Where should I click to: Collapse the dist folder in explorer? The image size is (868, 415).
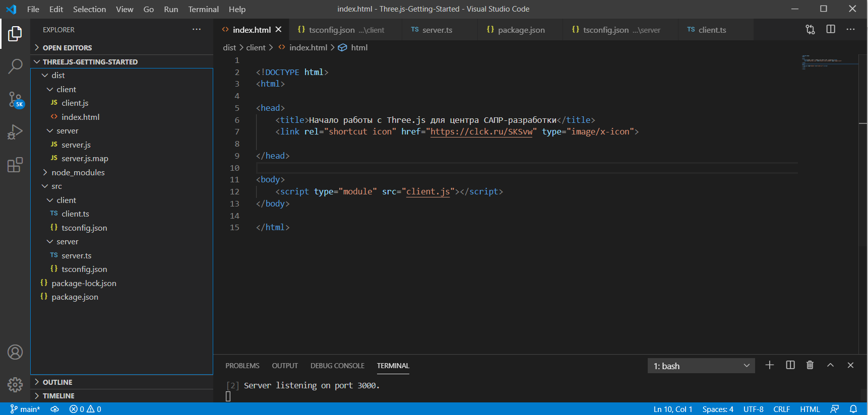[x=58, y=76]
